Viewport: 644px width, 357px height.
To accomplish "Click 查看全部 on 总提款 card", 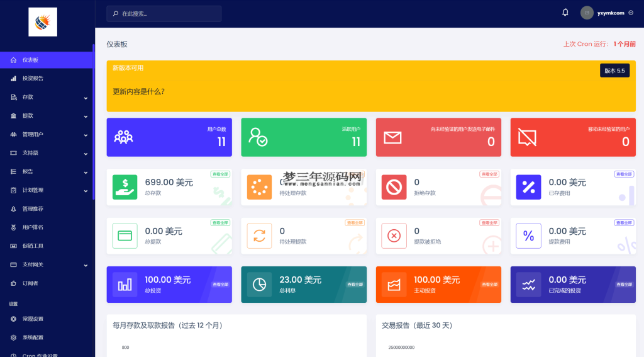I will click(220, 222).
